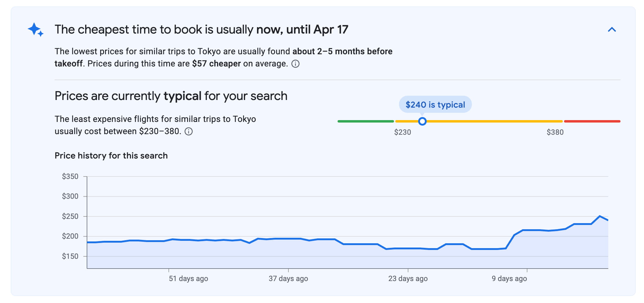The width and height of the screenshot is (644, 303).
Task: Click the cheapest time to book heading
Action: pyautogui.click(x=201, y=30)
